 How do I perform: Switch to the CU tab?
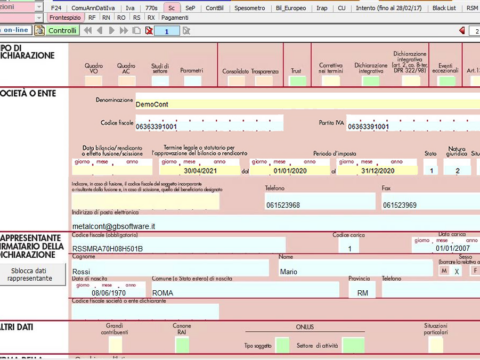click(x=342, y=8)
